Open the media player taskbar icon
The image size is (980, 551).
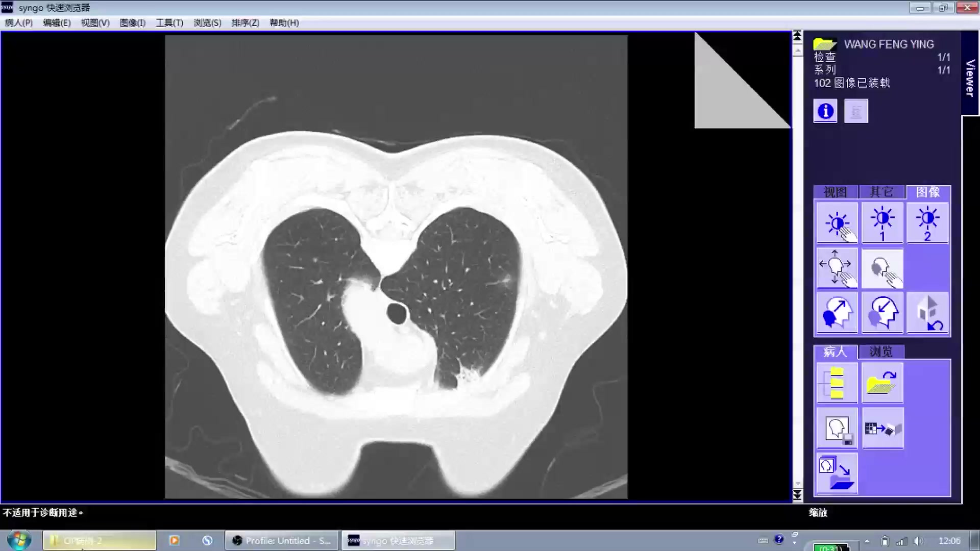pos(174,540)
